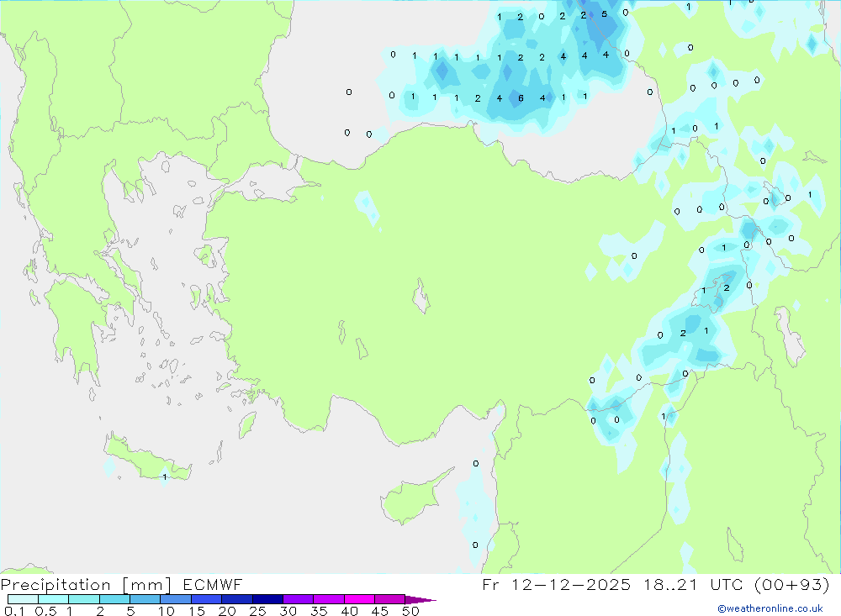Click the 'Fr' weekday abbreviation
This screenshot has height=616, width=841.
(490, 584)
